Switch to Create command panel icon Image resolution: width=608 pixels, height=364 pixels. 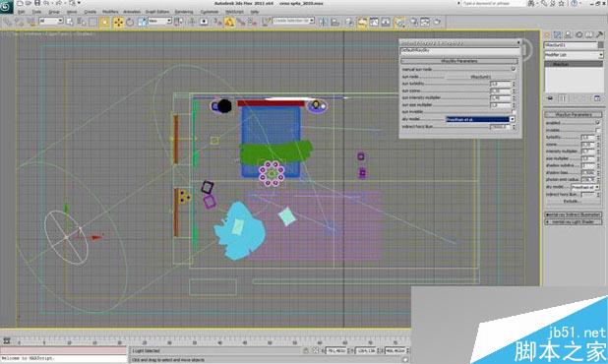[547, 34]
